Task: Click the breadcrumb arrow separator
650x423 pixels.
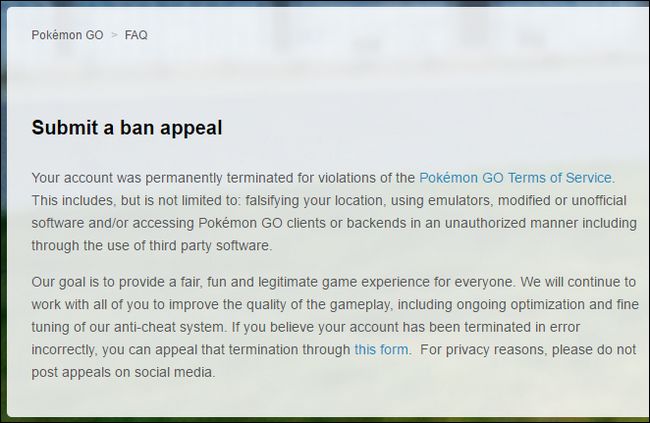Action: coord(114,35)
